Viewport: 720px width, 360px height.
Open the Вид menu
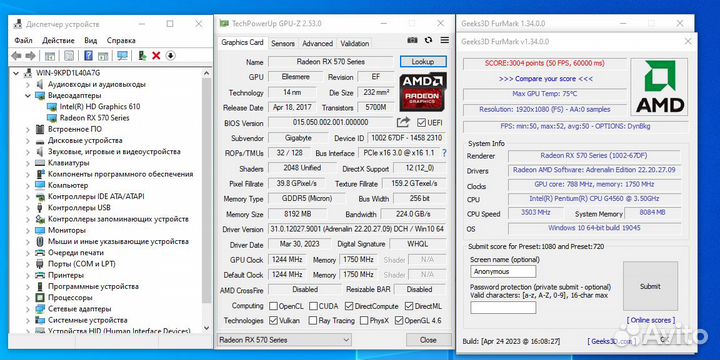click(x=90, y=40)
